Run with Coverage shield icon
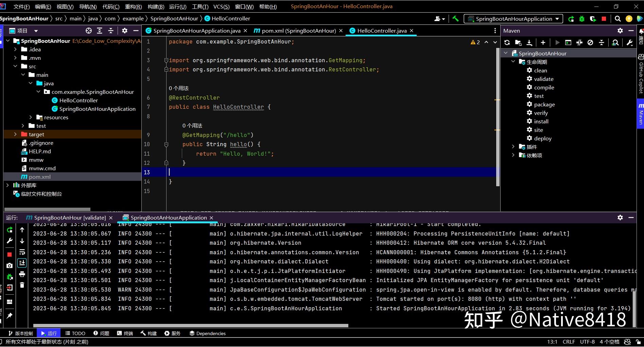The height and width of the screenshot is (347, 644). click(x=593, y=19)
